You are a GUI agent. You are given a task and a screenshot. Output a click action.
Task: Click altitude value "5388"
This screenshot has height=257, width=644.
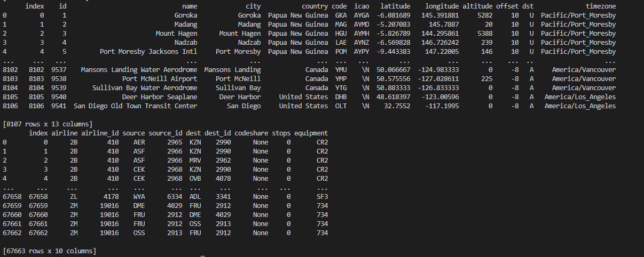pyautogui.click(x=485, y=34)
